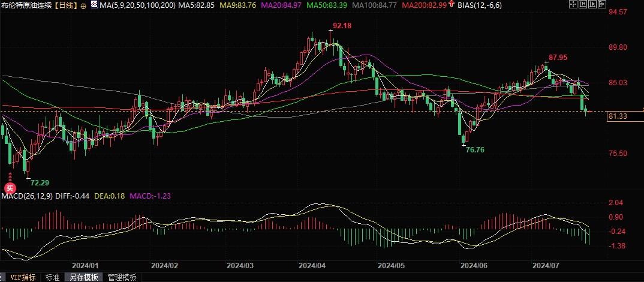This screenshot has width=644, height=282.
Task: Click the 2024/06 date axis label
Action: pos(474,266)
